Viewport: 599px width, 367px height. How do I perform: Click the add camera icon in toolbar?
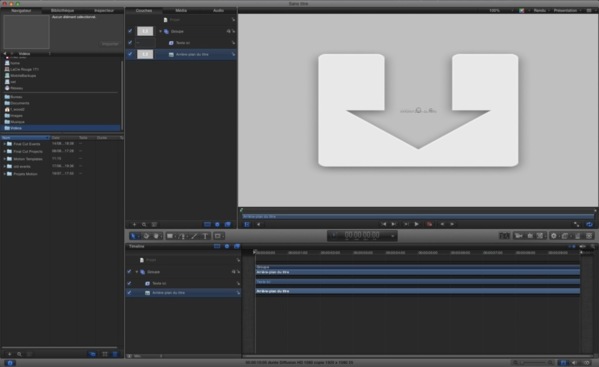click(x=518, y=236)
